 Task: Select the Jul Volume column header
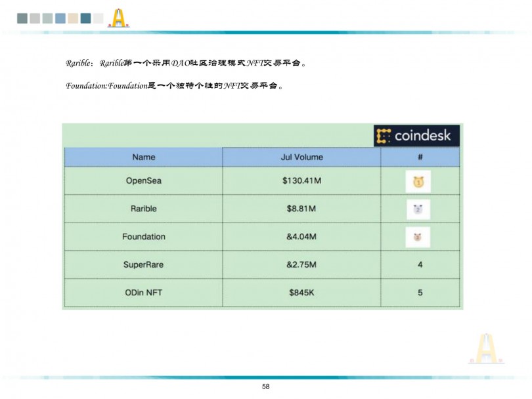tap(301, 157)
